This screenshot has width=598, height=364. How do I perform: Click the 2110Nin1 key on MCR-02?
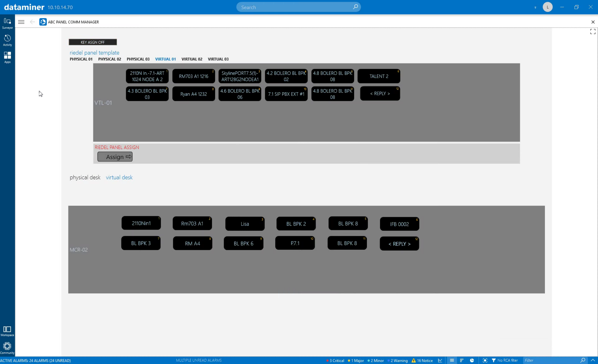coord(141,223)
